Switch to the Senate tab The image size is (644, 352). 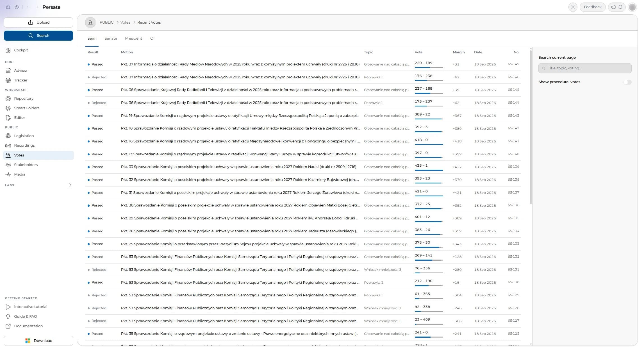[x=111, y=38]
